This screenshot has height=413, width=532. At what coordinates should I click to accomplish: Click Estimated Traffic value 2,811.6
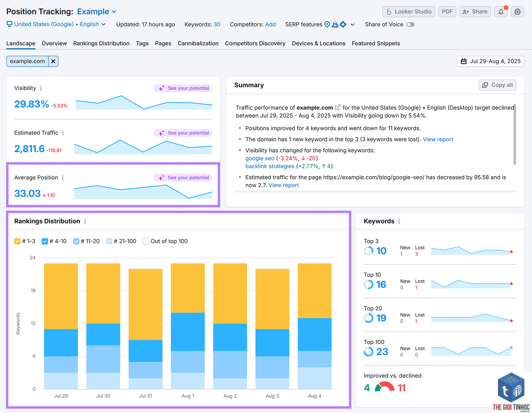[29, 149]
